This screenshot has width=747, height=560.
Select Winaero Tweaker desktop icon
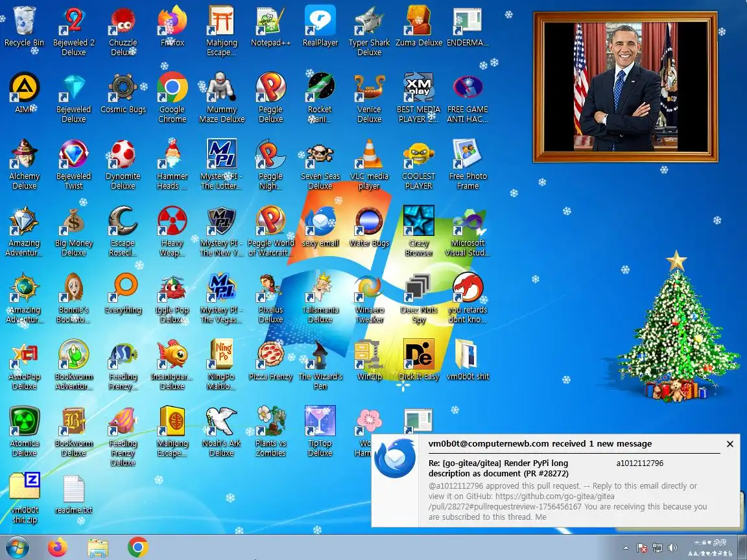[369, 297]
